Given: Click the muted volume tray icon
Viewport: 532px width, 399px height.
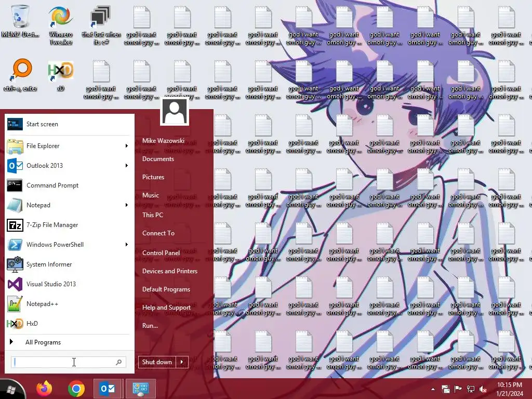Looking at the screenshot, I should [x=483, y=389].
